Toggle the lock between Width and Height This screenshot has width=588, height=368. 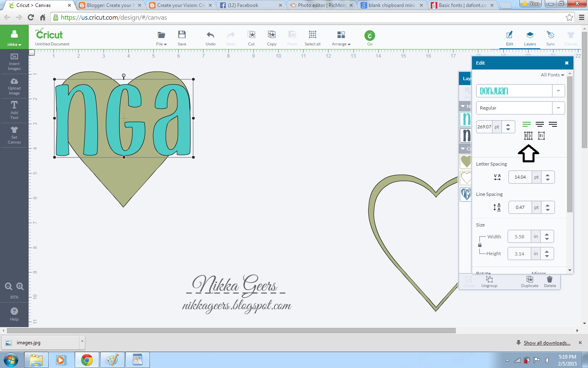click(x=479, y=245)
